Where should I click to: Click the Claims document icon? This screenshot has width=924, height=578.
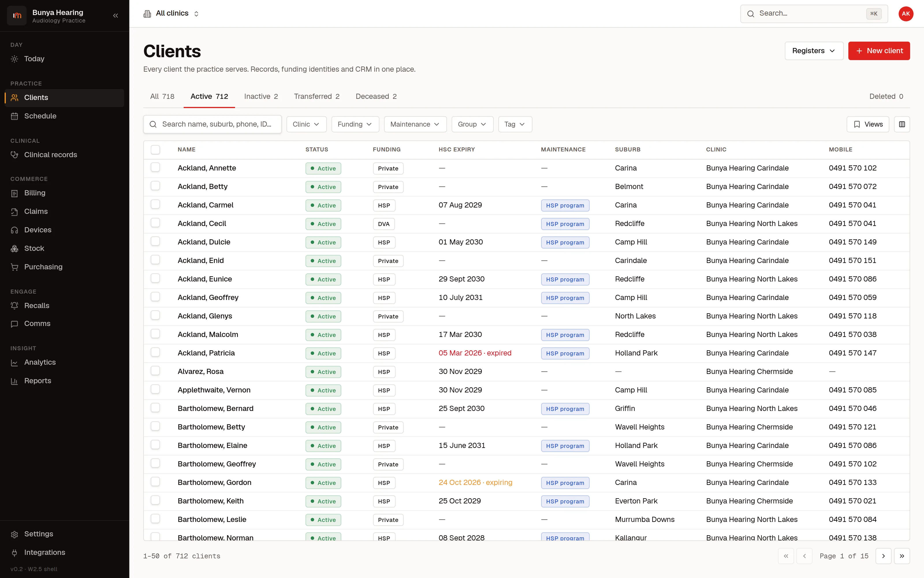tap(14, 212)
